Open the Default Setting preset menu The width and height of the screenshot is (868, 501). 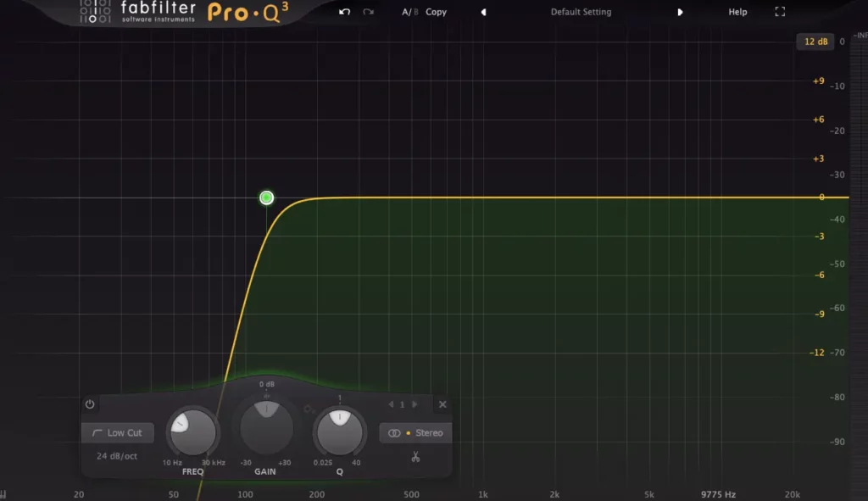[x=581, y=12]
